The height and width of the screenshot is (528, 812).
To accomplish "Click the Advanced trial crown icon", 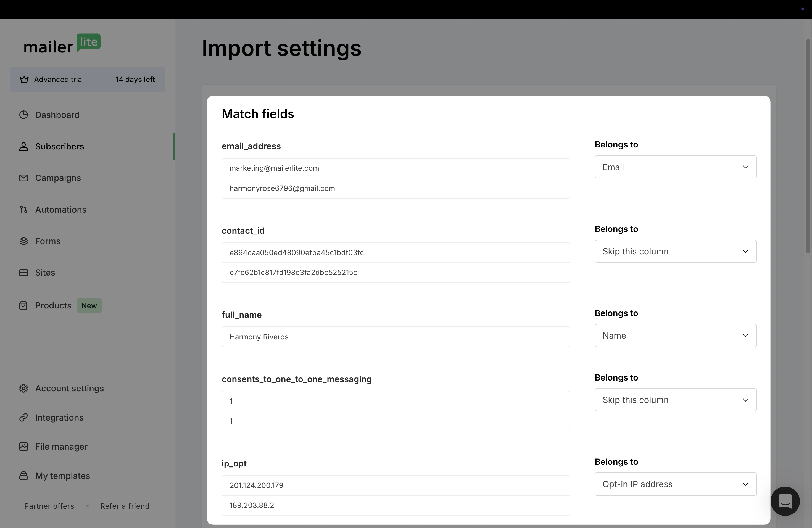I will (x=24, y=80).
